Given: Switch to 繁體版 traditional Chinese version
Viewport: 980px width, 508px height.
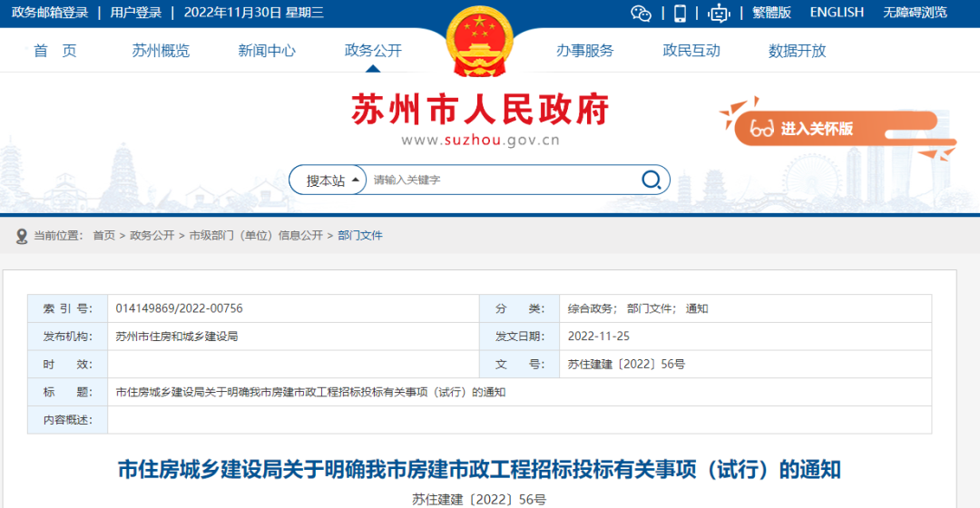Looking at the screenshot, I should click(771, 13).
